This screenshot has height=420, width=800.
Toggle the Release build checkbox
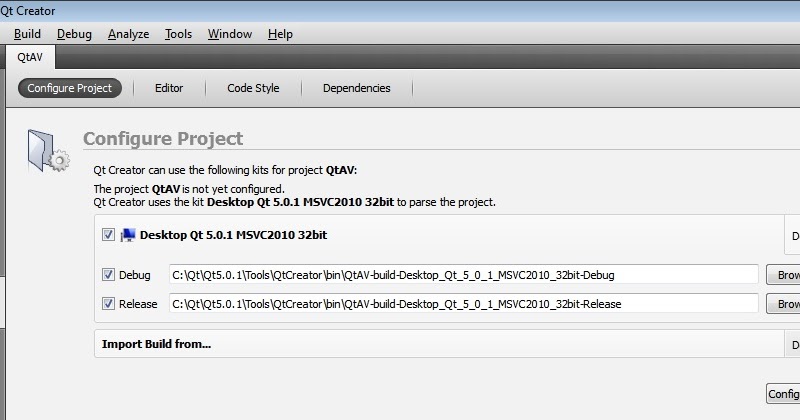[x=108, y=304]
